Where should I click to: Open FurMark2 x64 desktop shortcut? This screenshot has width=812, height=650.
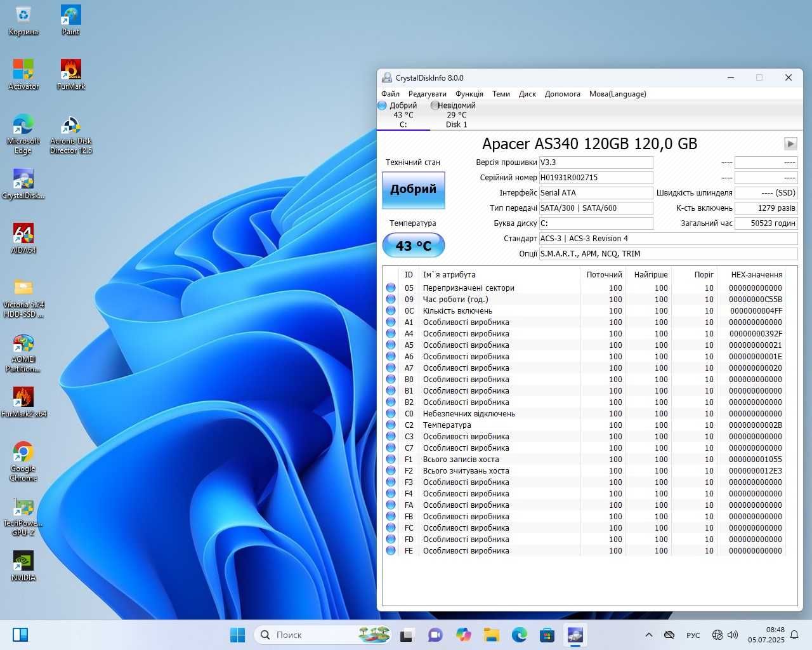[x=23, y=402]
